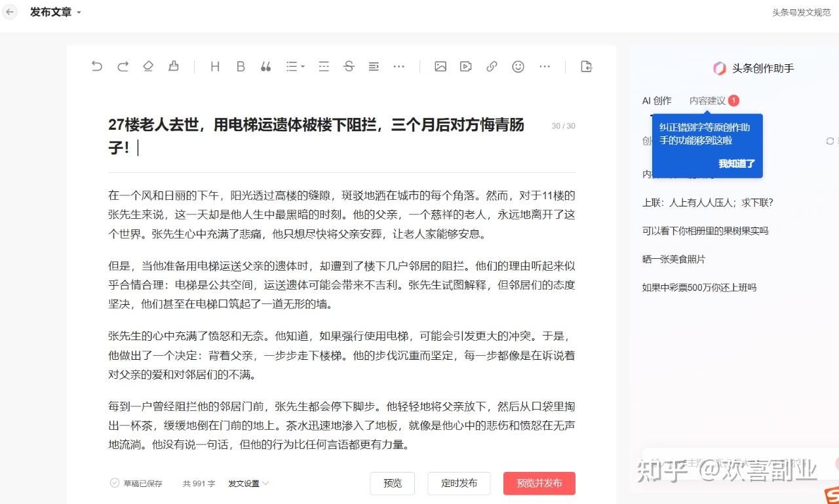839x504 pixels.
Task: Insert a blockquote
Action: coord(265,66)
